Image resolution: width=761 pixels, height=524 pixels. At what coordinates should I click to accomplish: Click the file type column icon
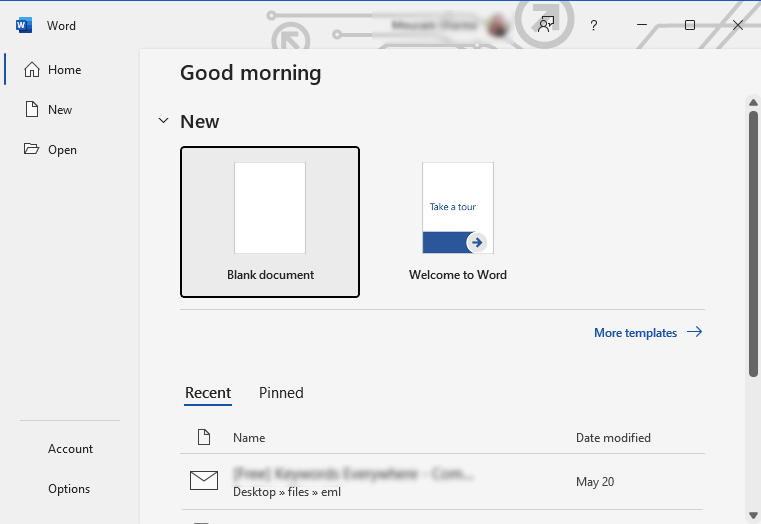point(204,437)
